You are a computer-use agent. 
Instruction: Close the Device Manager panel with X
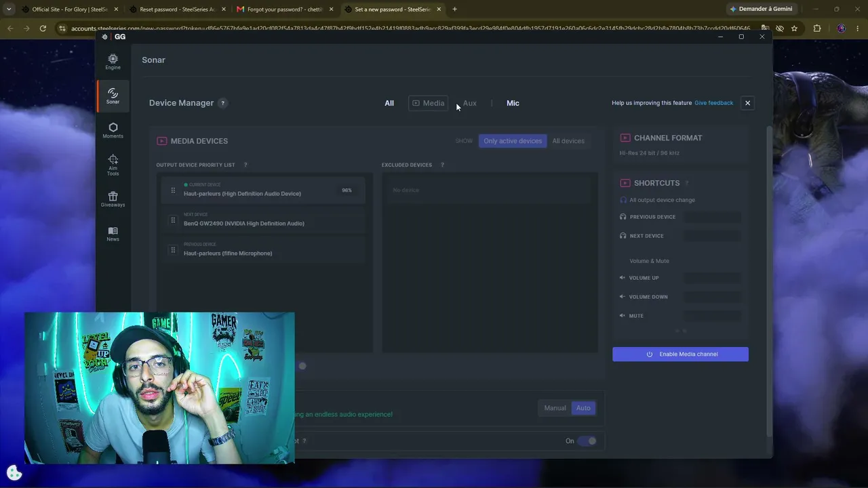point(747,103)
